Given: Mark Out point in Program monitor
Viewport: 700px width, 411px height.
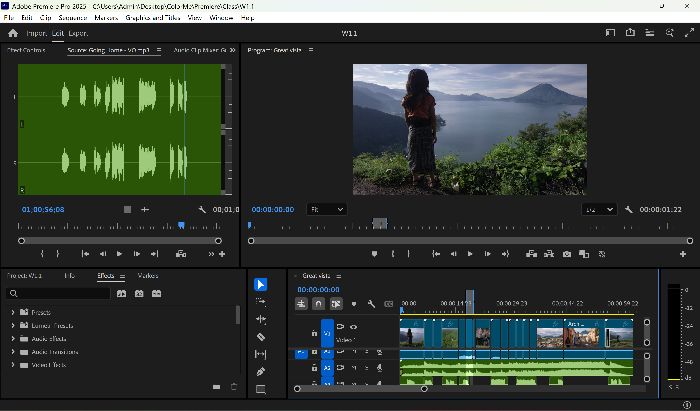Looking at the screenshot, I should click(408, 254).
